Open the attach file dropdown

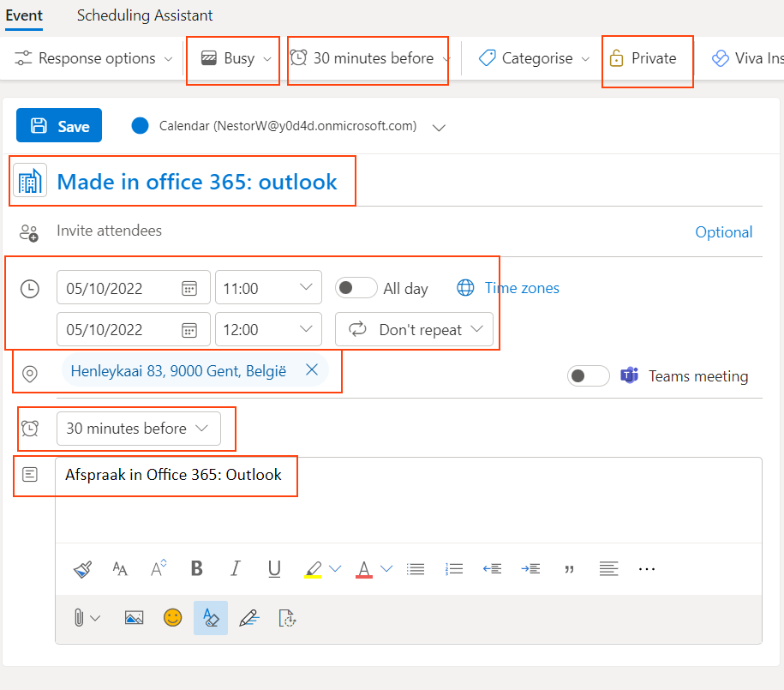[87, 618]
